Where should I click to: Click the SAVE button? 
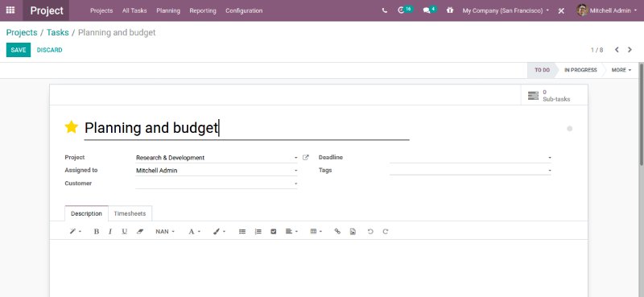(19, 50)
